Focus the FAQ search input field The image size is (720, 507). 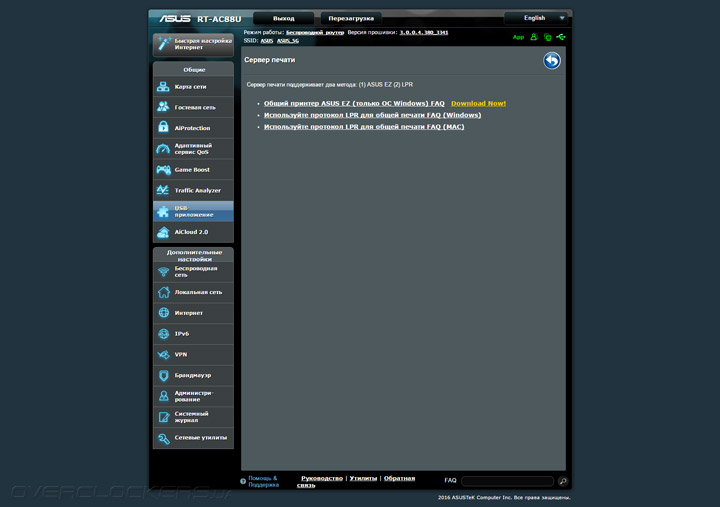coord(507,481)
